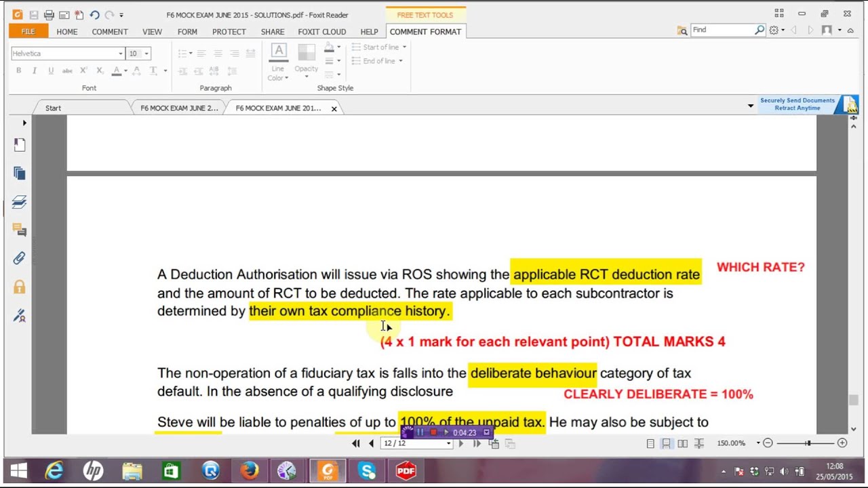Select the first F6 MOCK EXAM document tab

coord(179,108)
